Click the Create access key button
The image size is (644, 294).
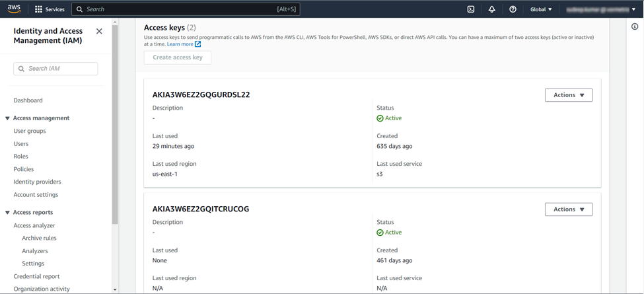point(178,57)
